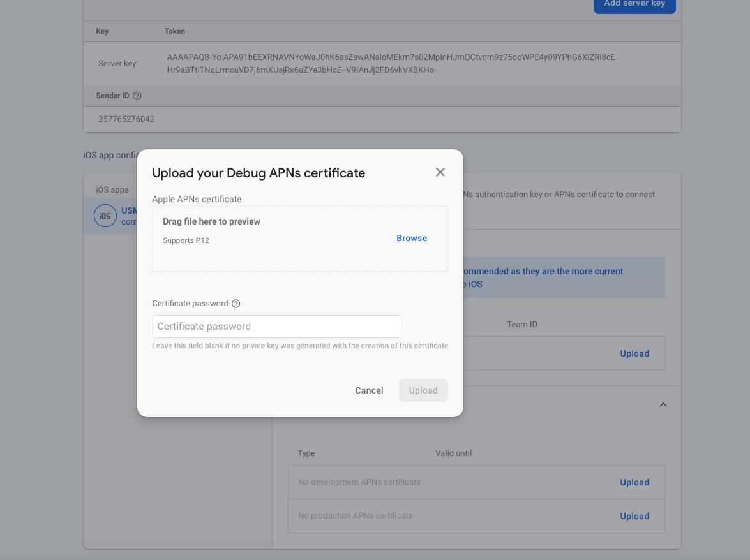Click the 'Valid until' column header

click(453, 453)
